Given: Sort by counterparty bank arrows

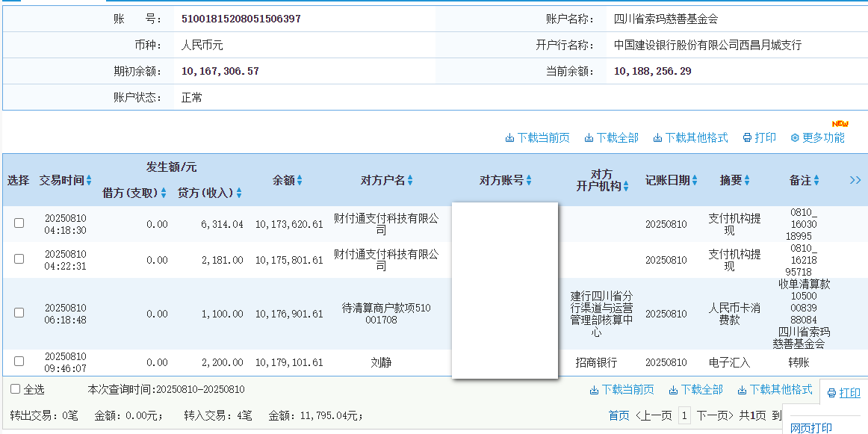Looking at the screenshot, I should 626,187.
